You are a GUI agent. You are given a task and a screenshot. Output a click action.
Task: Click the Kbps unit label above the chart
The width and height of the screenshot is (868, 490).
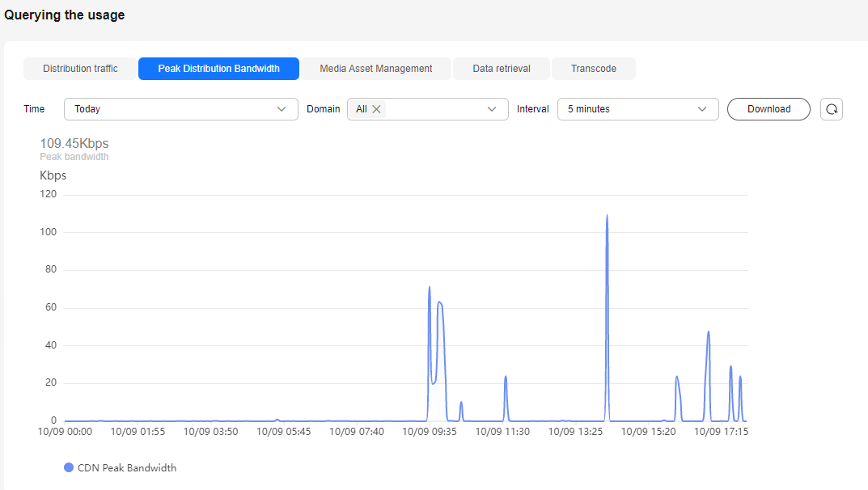click(53, 175)
